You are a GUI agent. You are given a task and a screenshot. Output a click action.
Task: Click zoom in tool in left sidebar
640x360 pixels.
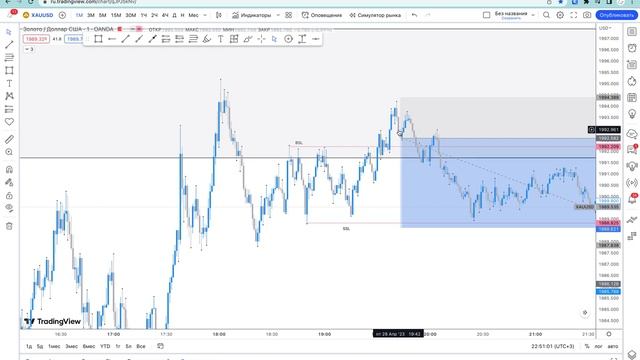click(9, 152)
